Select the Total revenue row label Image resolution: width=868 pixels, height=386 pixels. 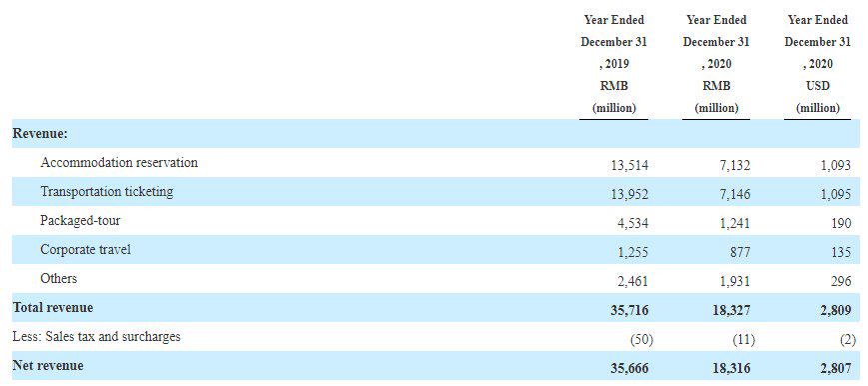click(53, 307)
